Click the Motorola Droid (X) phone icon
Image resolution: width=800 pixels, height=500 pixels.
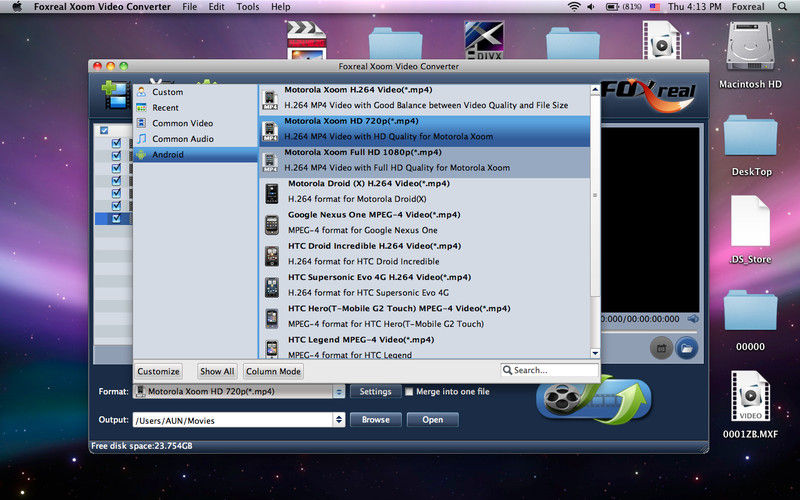[271, 194]
